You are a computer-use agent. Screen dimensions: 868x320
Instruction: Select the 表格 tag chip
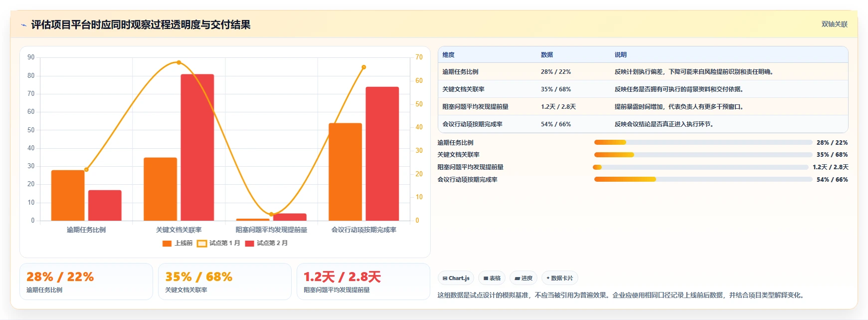(492, 278)
